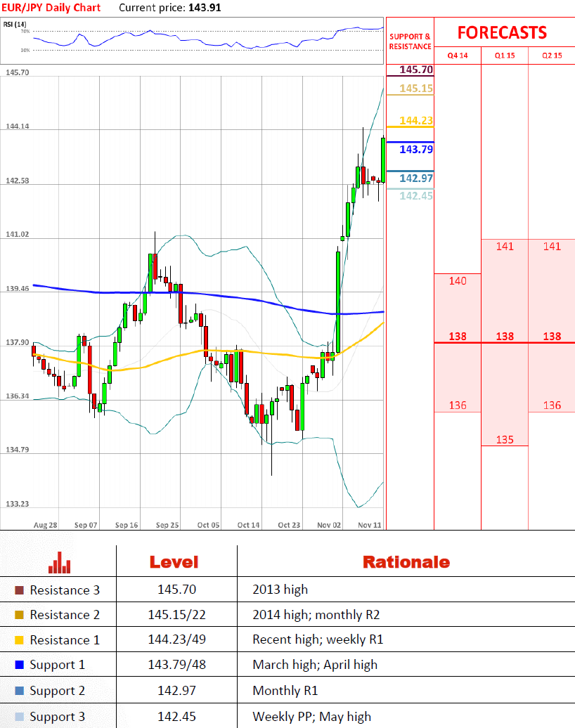Select the Q1 15 forecast column header

pyautogui.click(x=505, y=56)
